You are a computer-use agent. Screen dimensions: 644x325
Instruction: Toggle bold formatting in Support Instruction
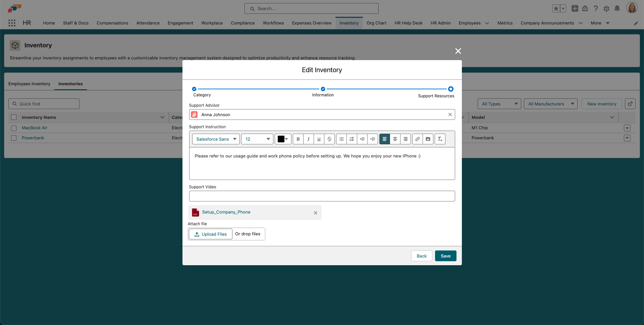[298, 139]
